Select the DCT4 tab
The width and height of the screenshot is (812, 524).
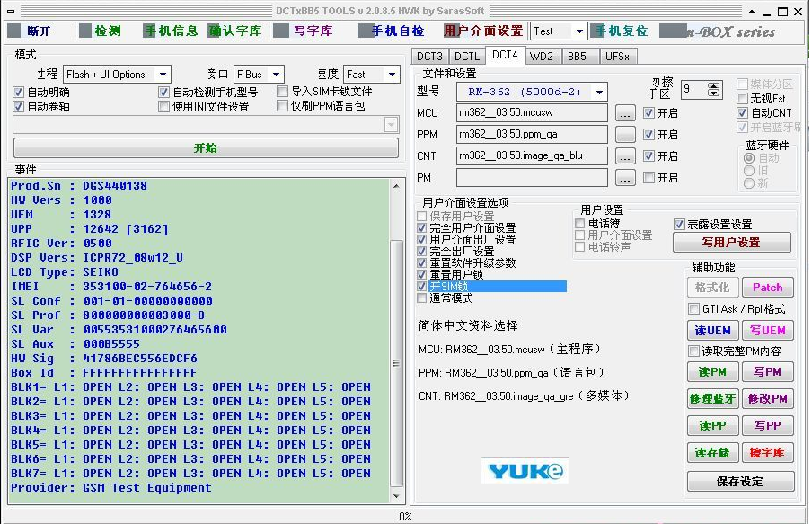pos(505,55)
